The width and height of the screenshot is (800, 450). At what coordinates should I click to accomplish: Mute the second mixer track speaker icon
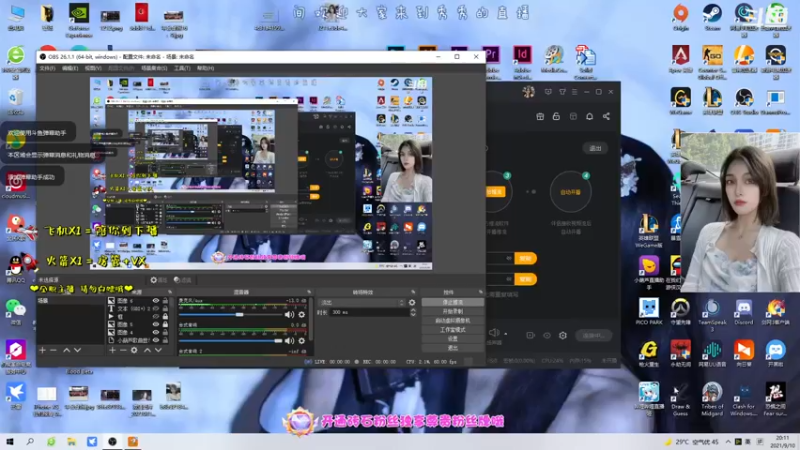point(289,340)
